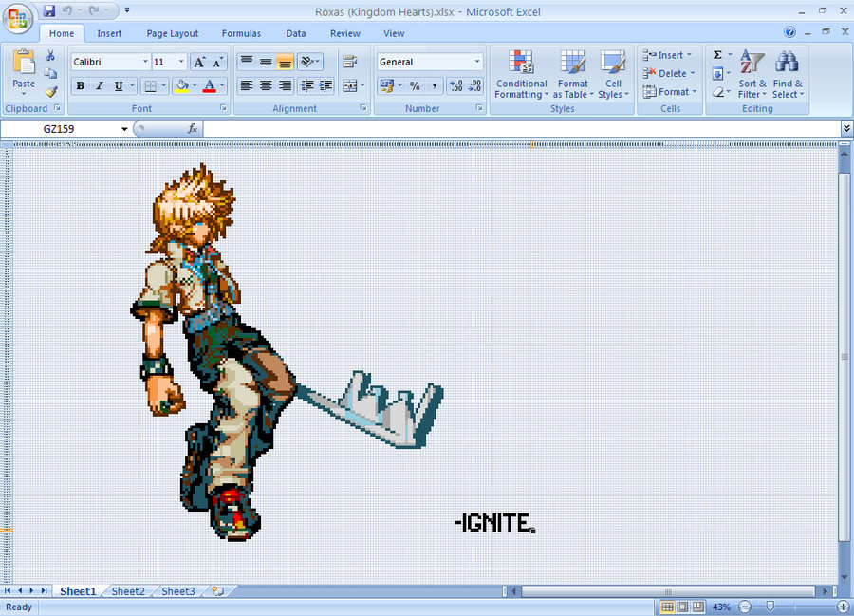
Task: Switch to Page Layout view in status bar
Action: pyautogui.click(x=683, y=607)
